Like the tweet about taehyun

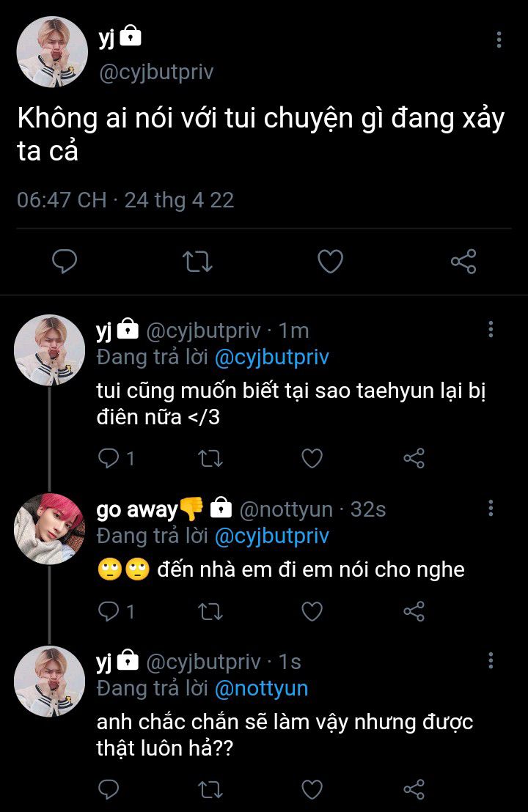click(312, 459)
